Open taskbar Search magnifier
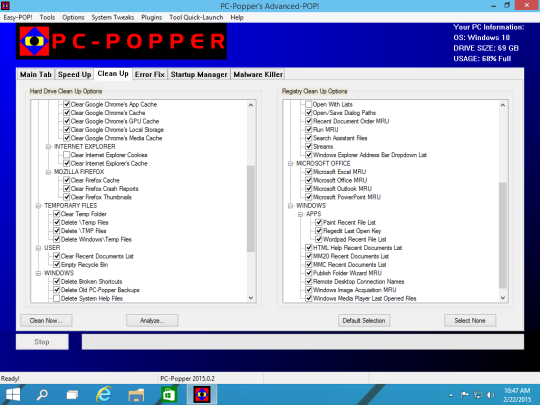The height and width of the screenshot is (405, 540). pyautogui.click(x=42, y=395)
